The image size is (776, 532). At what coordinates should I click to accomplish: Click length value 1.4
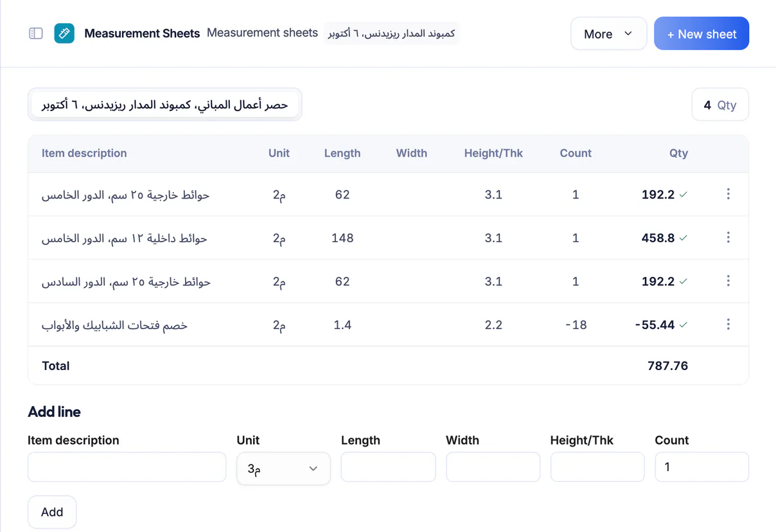[x=342, y=324]
